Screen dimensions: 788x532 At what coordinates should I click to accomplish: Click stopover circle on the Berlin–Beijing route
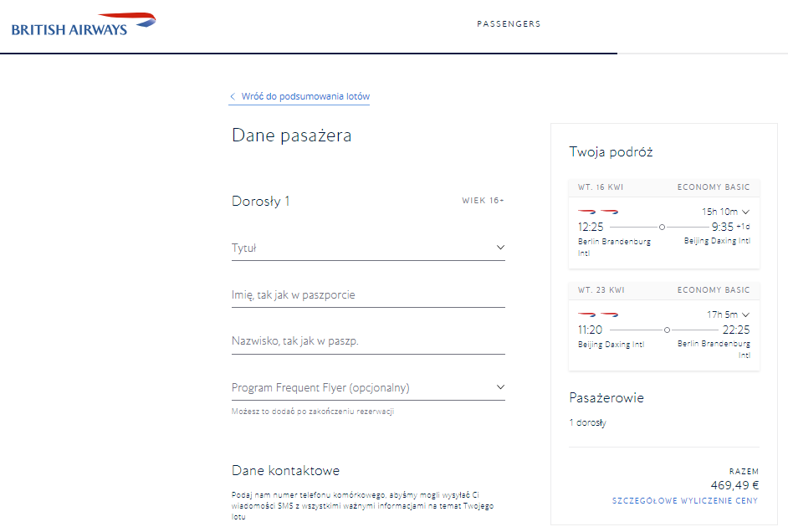pos(662,227)
